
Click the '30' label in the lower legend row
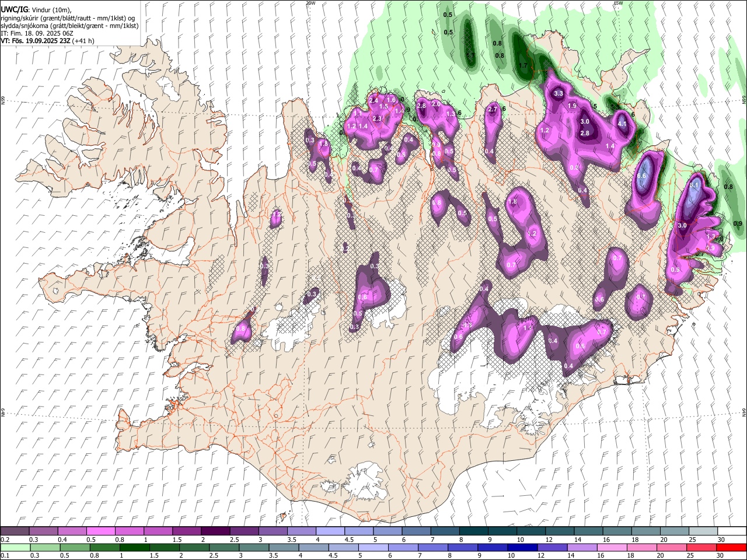[x=720, y=556]
